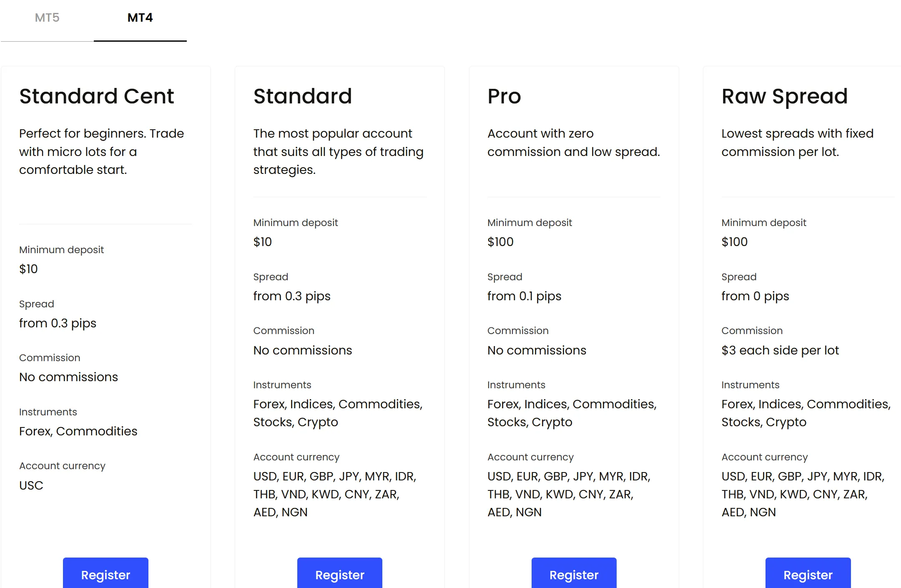Click the 'Perfect for beginners' description text
Screen dimensions: 901x588
101,151
